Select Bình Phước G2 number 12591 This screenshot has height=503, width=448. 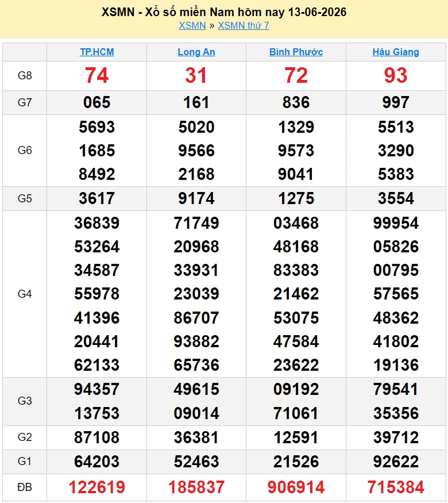pos(296,437)
